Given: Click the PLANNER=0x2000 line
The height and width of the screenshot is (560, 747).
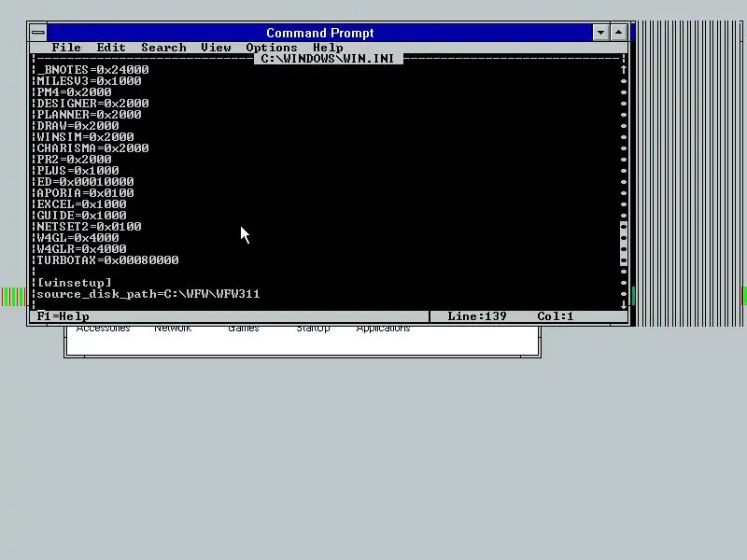Looking at the screenshot, I should pos(89,114).
